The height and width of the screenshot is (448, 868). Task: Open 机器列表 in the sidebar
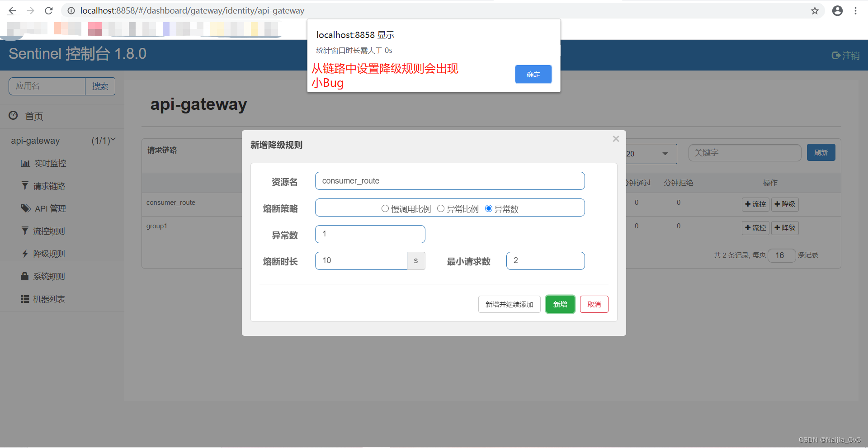[49, 299]
